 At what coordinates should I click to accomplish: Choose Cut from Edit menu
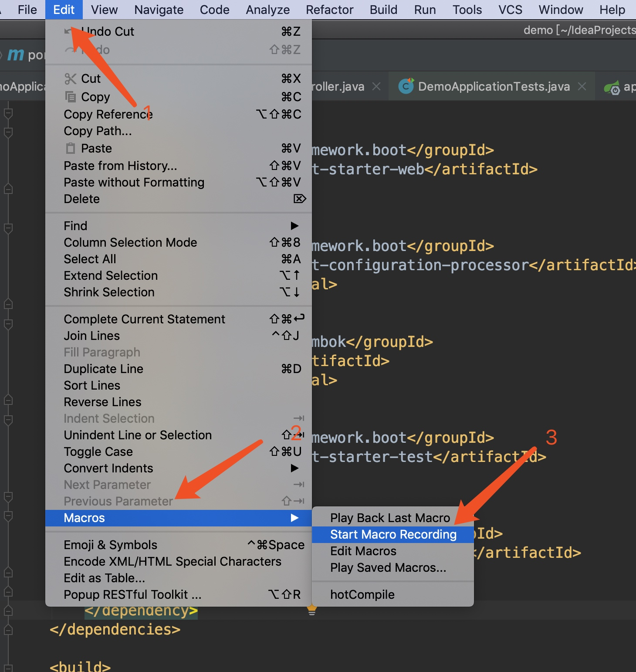[179, 79]
